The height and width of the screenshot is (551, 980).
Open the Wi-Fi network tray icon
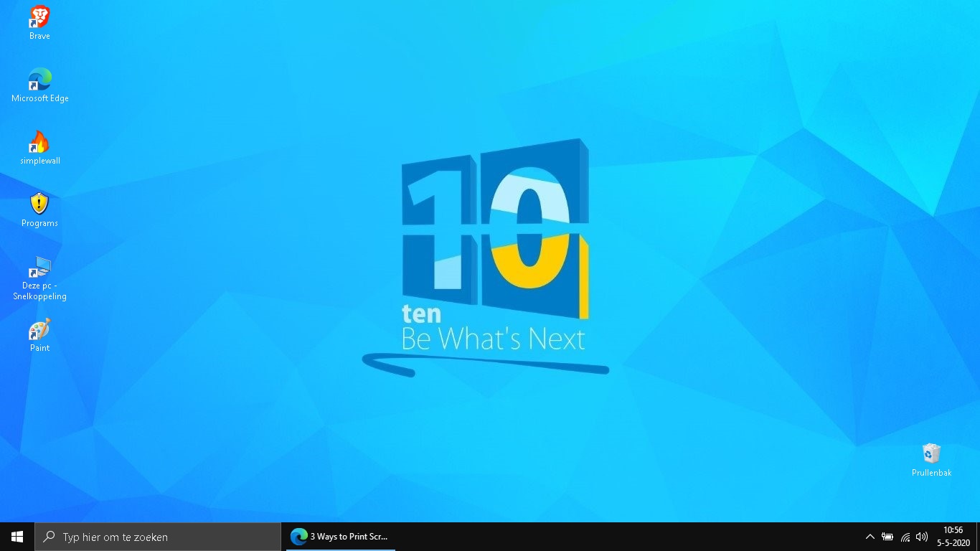905,537
